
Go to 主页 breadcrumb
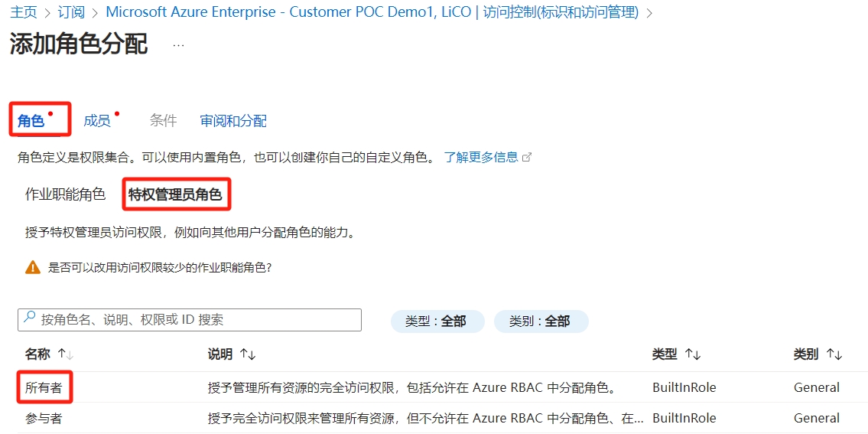pyautogui.click(x=23, y=12)
